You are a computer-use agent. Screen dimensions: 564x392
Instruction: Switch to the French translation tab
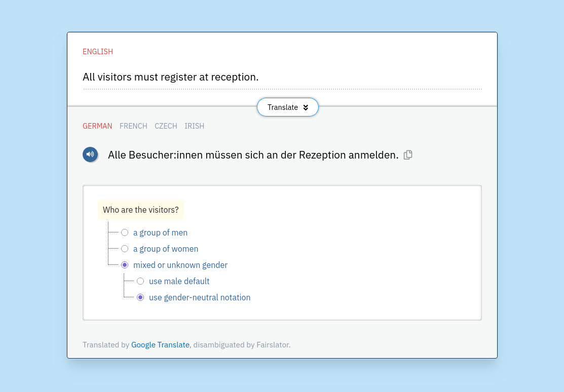pos(133,126)
